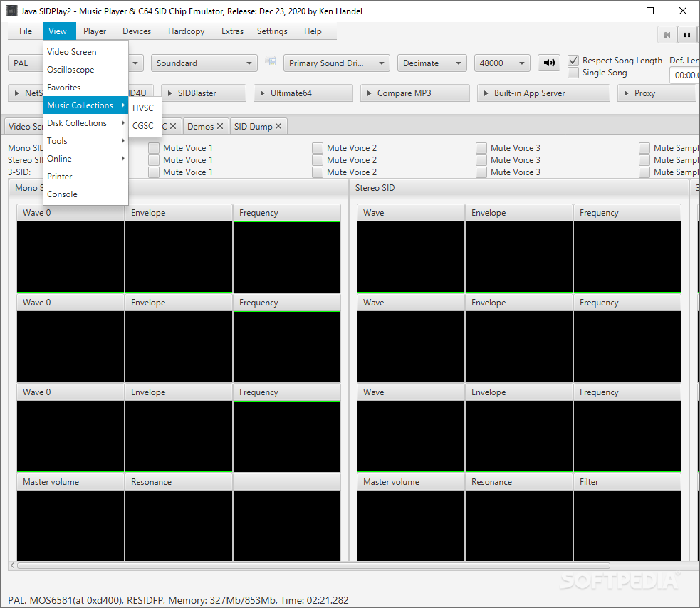Screen dimensions: 700x608
Task: Open the Hardcopy menu
Action: (x=186, y=31)
